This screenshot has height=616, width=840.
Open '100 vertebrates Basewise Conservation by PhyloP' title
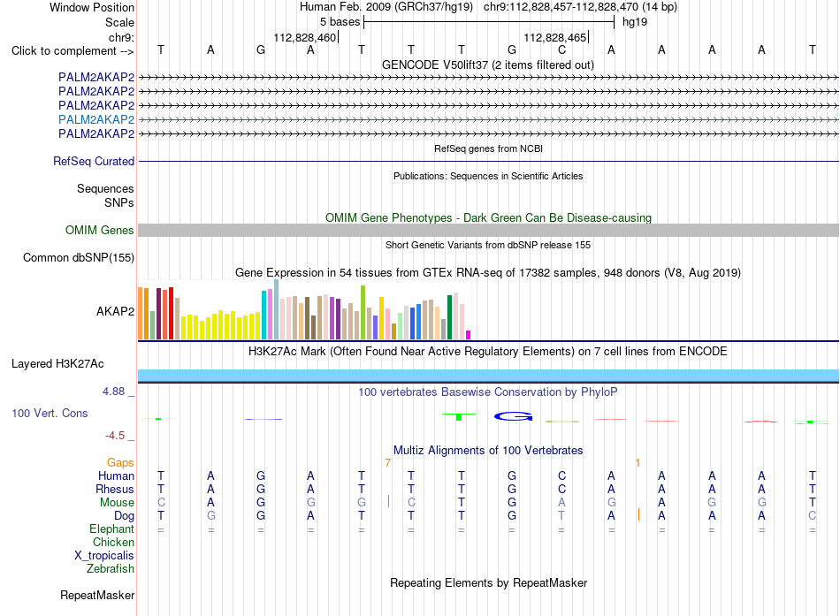pyautogui.click(x=488, y=392)
